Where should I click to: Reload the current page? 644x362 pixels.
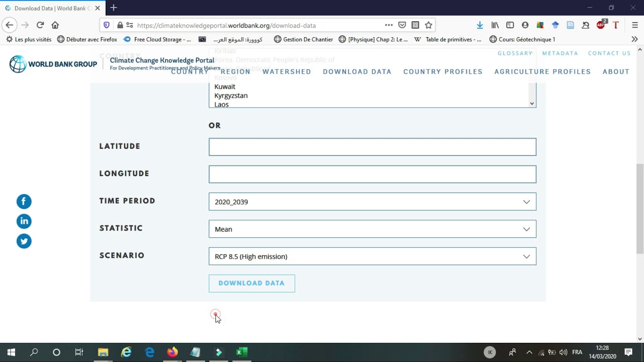tap(40, 25)
